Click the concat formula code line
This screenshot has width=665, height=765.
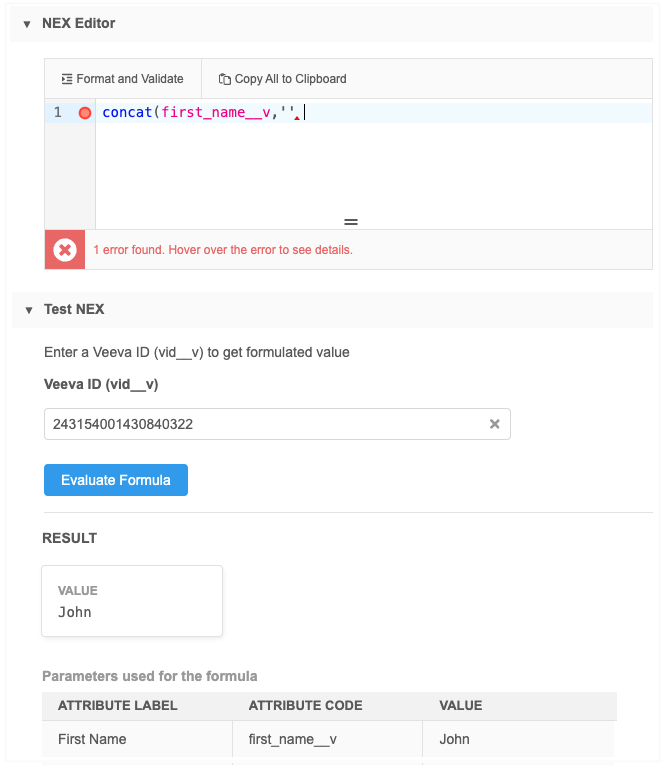[x=198, y=113]
